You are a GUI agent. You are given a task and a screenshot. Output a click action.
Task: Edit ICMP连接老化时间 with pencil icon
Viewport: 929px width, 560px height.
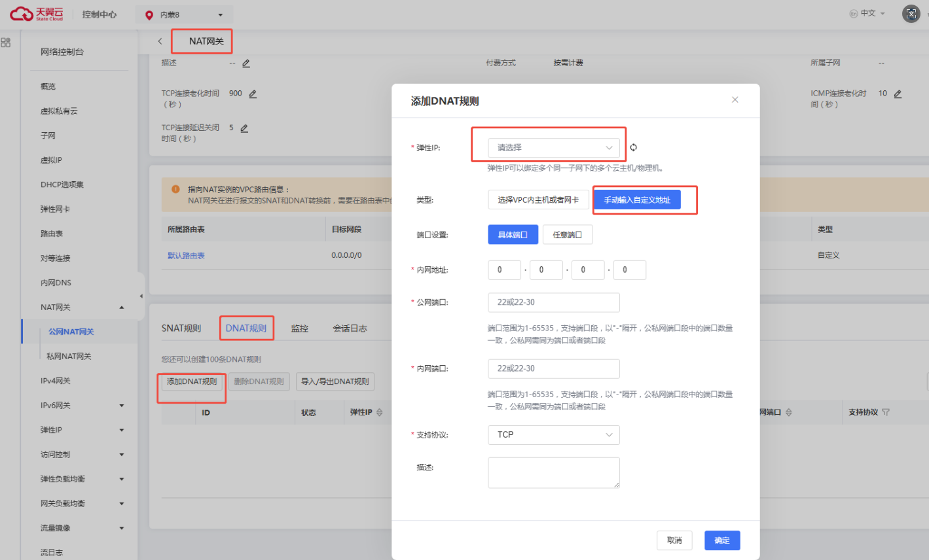tap(898, 94)
